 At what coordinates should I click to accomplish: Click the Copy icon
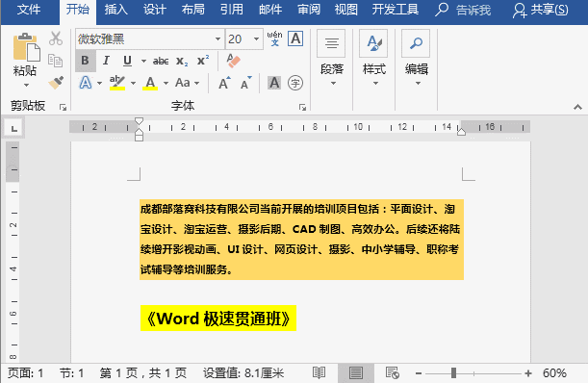55,61
